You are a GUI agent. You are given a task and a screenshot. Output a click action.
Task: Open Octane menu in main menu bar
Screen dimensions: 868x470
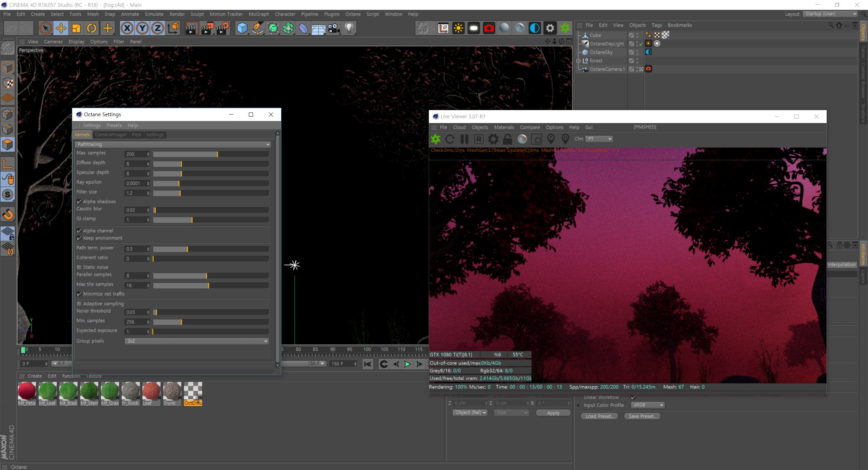353,14
